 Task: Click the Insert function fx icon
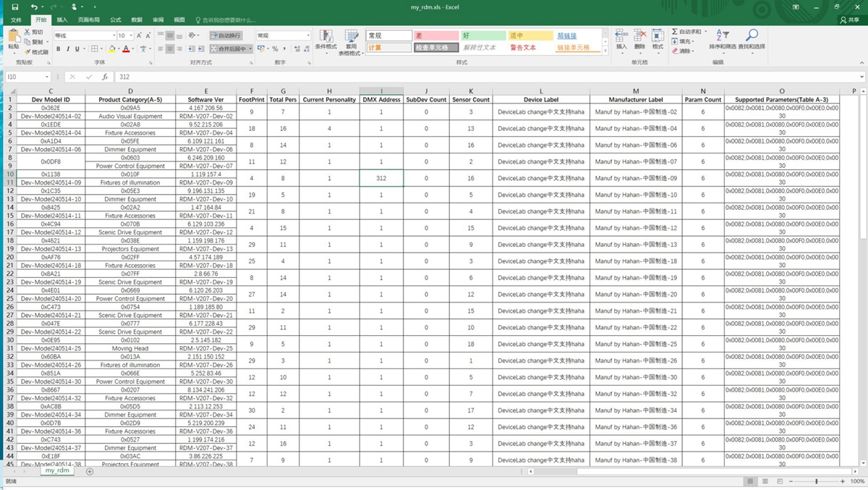tap(105, 77)
